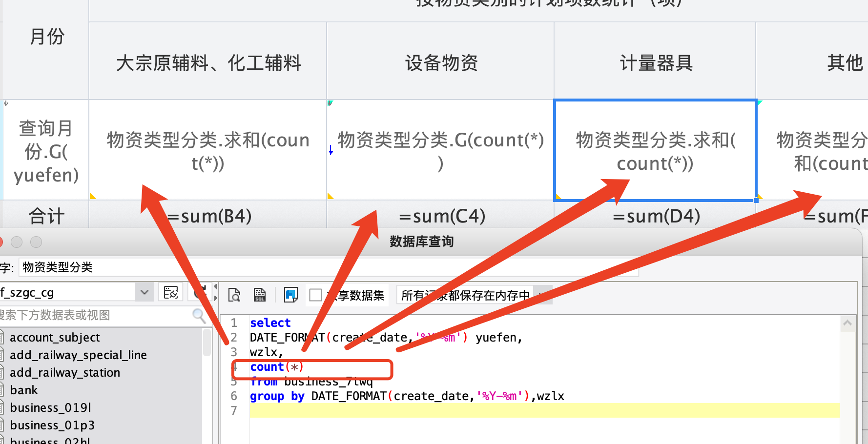Screen dimensions: 868x444
Task: Click the SQL editor scroll-up arrow
Action: coord(847,323)
